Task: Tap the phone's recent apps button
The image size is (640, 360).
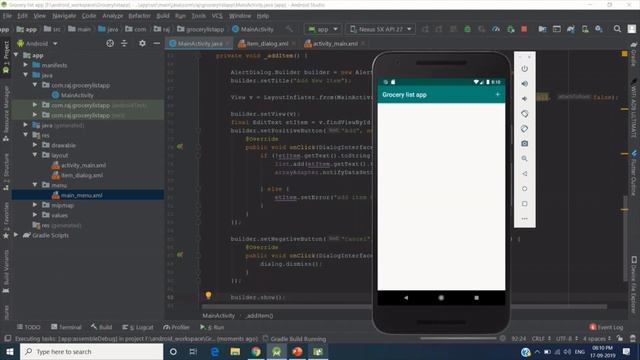Action: coord(476,298)
